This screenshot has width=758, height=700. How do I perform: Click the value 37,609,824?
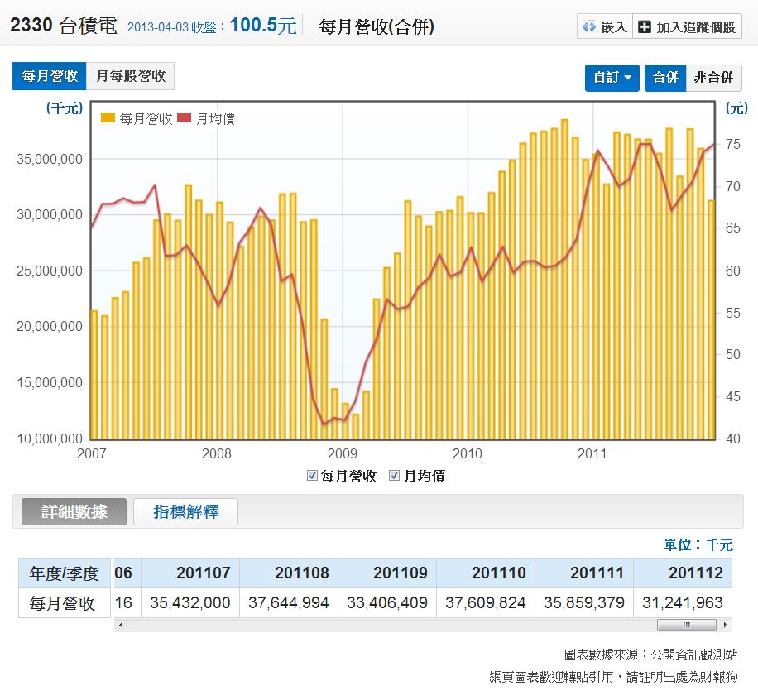click(x=486, y=602)
